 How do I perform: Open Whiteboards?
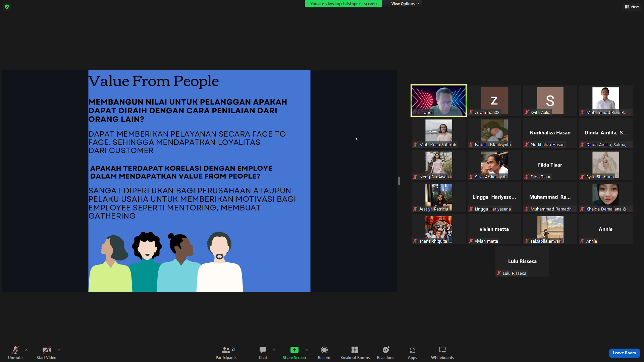tap(442, 353)
